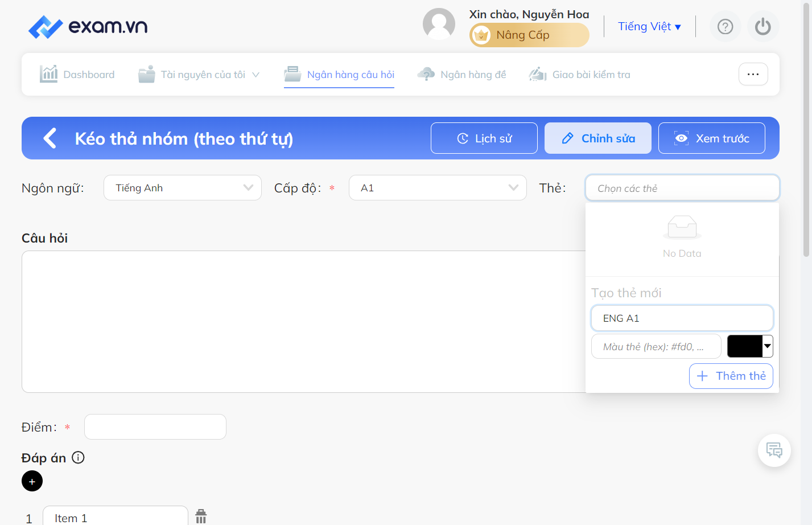Click the Xem trước preview button
Image resolution: width=812 pixels, height=525 pixels.
pos(712,138)
